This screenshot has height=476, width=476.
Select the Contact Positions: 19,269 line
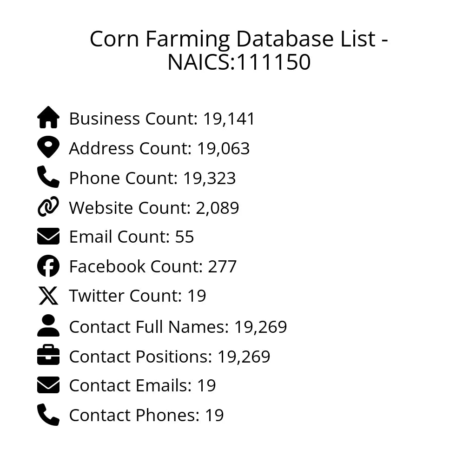coord(169,357)
